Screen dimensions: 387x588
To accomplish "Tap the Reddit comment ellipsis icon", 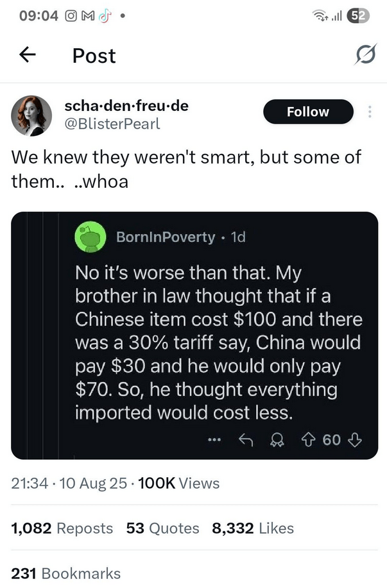I will [214, 440].
